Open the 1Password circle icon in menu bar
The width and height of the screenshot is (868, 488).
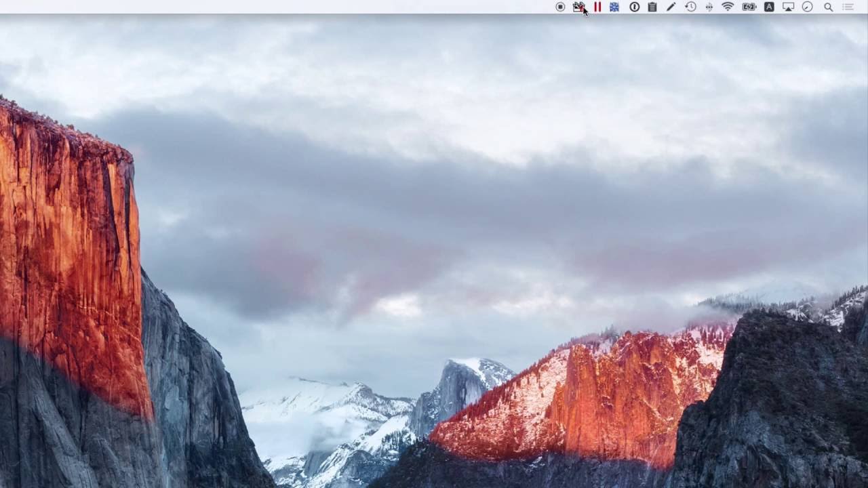635,7
